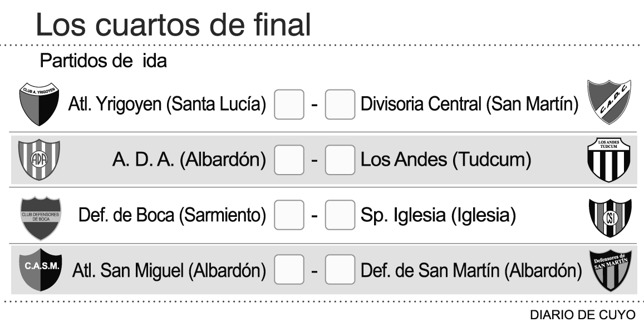Click the Sp. Iglesia score box
The image size is (644, 327).
tap(340, 215)
